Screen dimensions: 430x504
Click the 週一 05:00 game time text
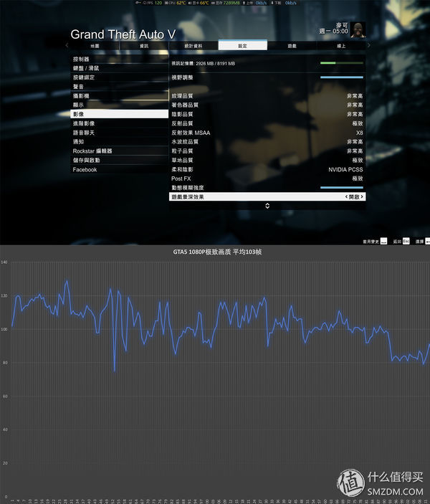[333, 31]
